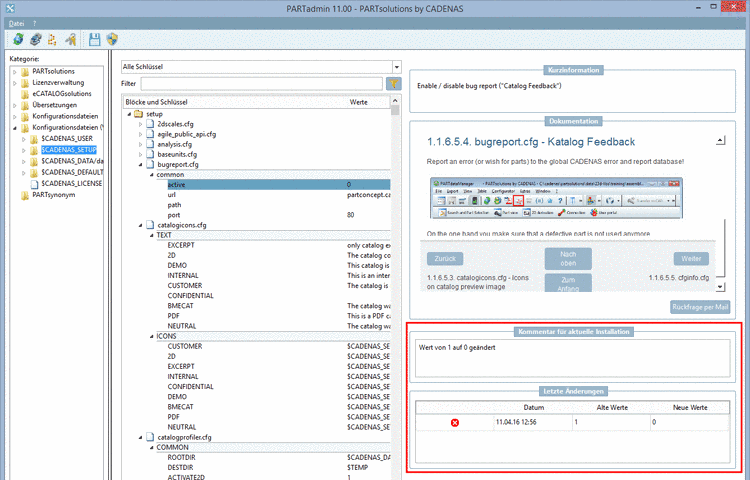Select the $CADENAS_DATA/da folder
The height and width of the screenshot is (480, 750).
(x=72, y=161)
